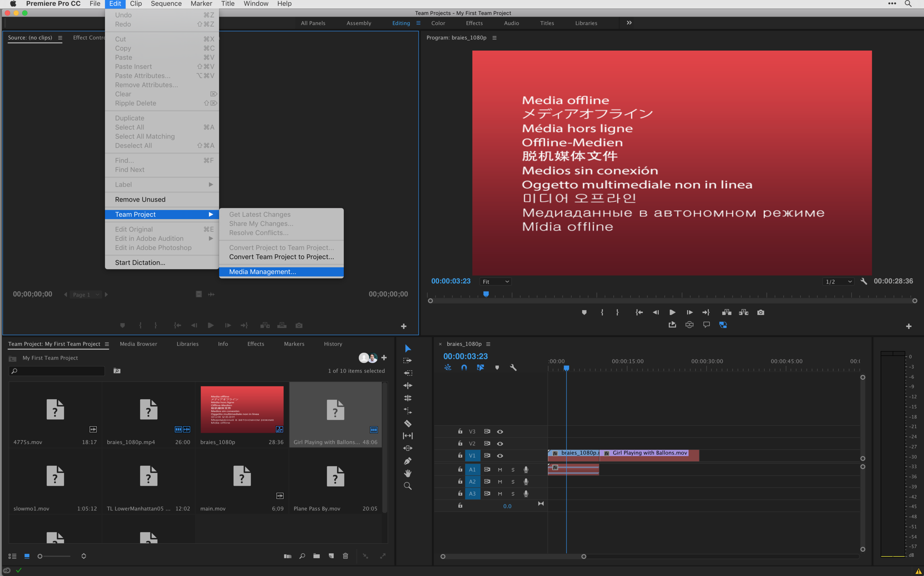The image size is (924, 576).
Task: Click Lift button in Program monitor
Action: (x=726, y=312)
